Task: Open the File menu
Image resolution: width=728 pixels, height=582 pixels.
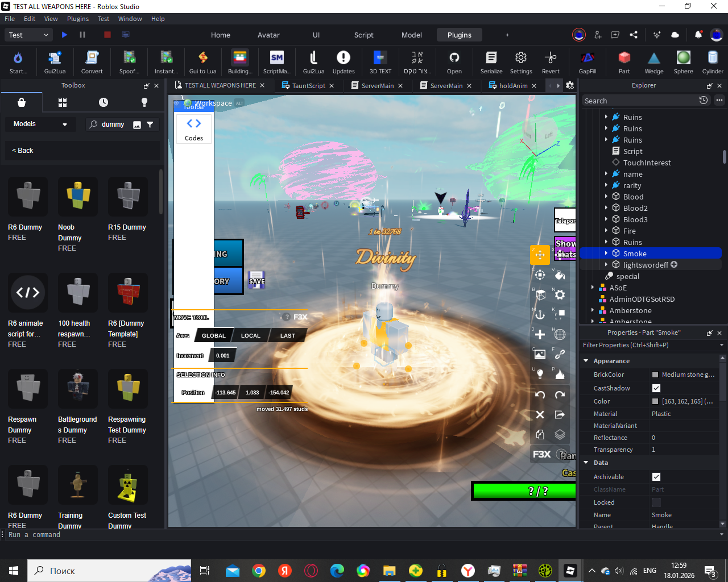Action: (x=10, y=19)
